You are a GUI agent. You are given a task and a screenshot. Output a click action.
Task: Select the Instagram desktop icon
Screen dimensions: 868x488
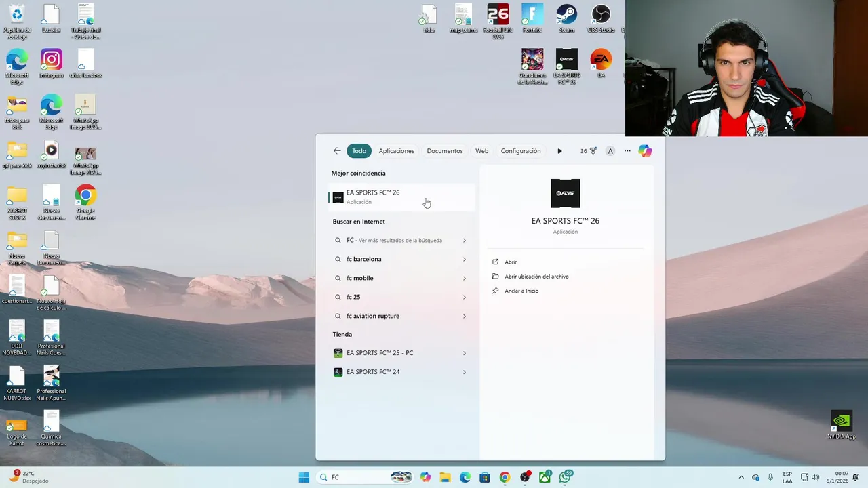tap(51, 64)
